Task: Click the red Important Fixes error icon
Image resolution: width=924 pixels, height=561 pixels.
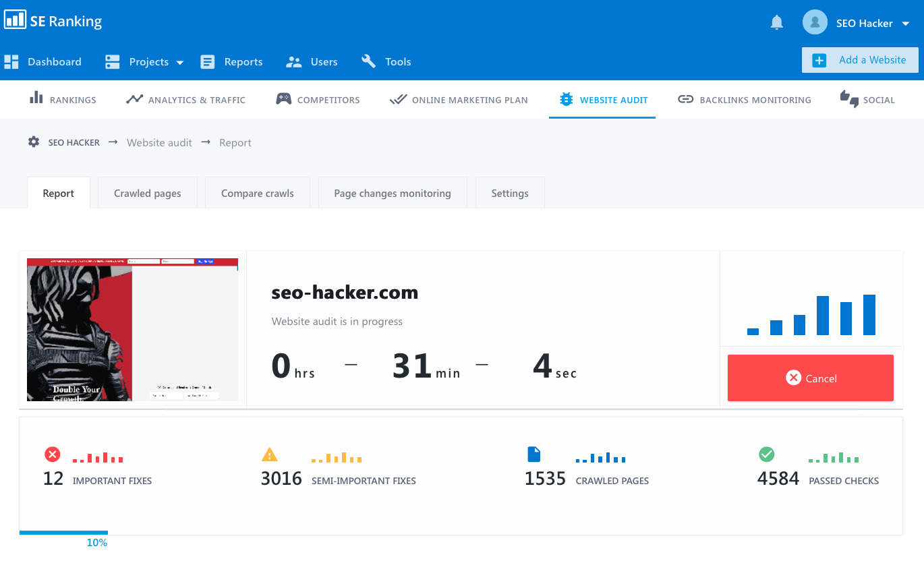Action: coord(52,454)
